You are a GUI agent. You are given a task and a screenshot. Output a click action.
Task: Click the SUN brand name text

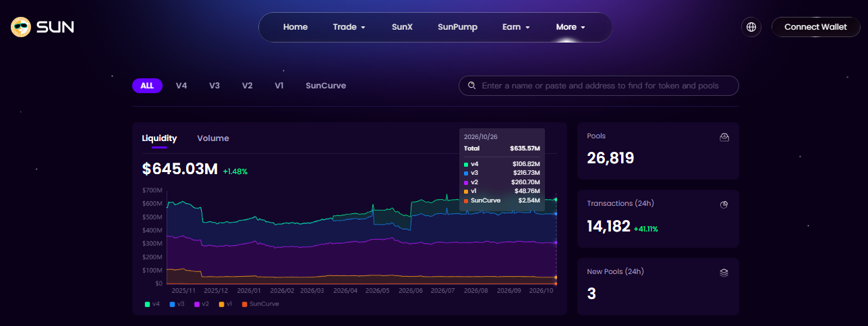[55, 27]
